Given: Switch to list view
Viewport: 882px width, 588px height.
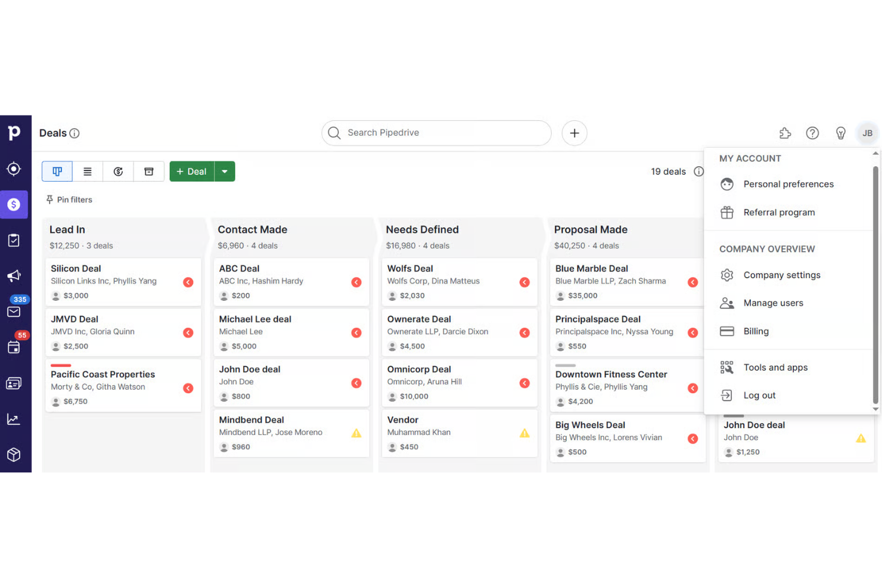Looking at the screenshot, I should [x=88, y=172].
